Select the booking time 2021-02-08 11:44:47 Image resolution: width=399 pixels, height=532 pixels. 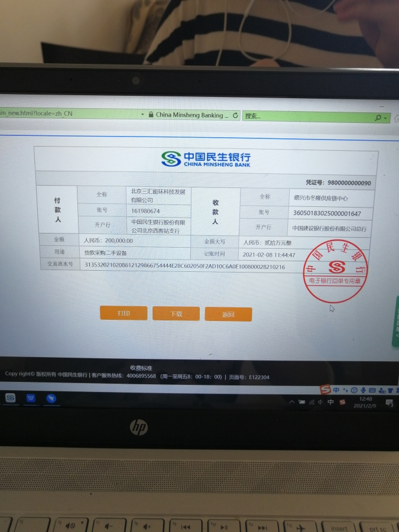coord(269,255)
